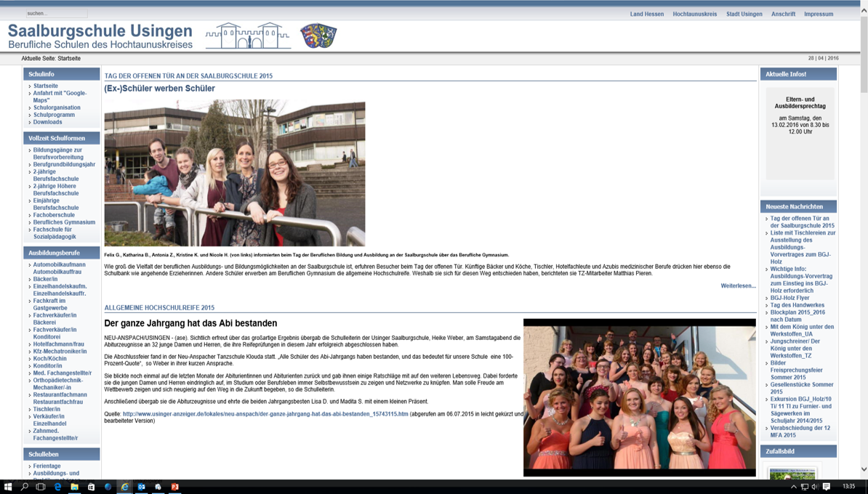Click the 'Neueste Nachrichten' panel heading
868x494 pixels.
pyautogui.click(x=798, y=206)
